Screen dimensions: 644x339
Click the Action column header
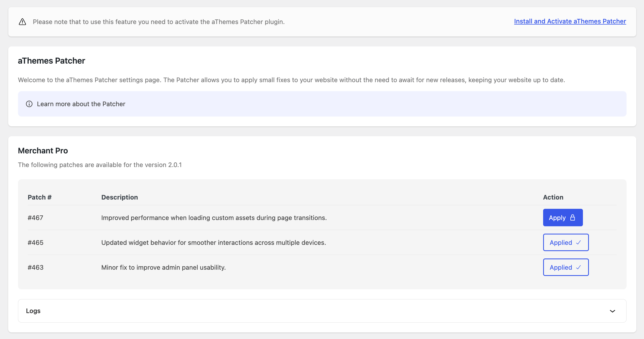tap(553, 197)
